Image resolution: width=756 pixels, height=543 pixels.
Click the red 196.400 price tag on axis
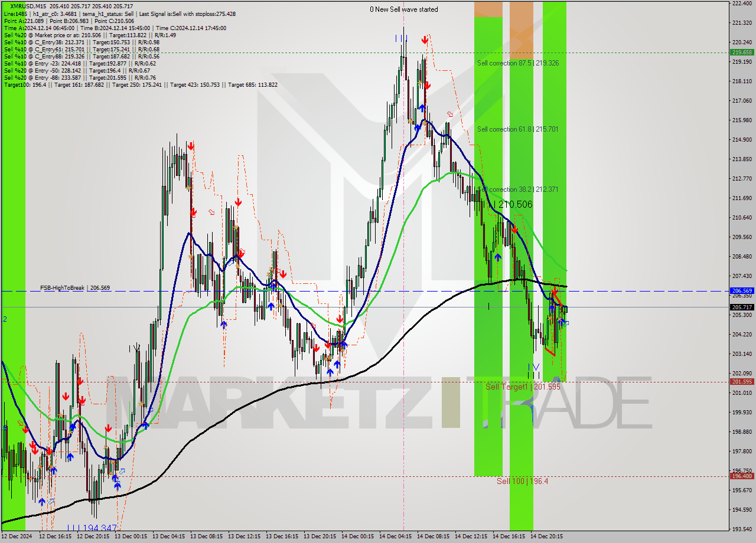(742, 476)
